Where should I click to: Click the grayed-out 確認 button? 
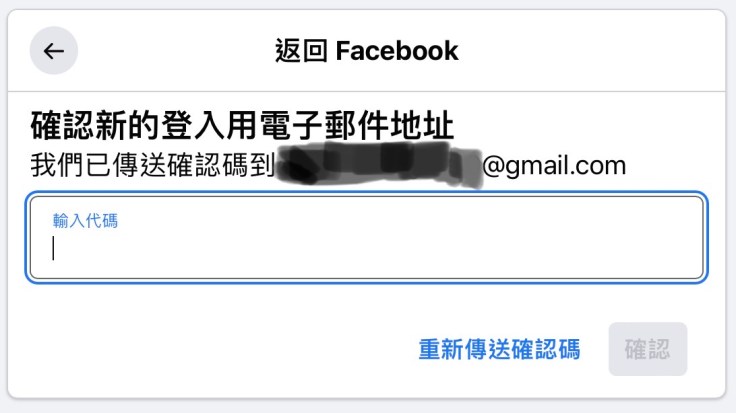(648, 349)
